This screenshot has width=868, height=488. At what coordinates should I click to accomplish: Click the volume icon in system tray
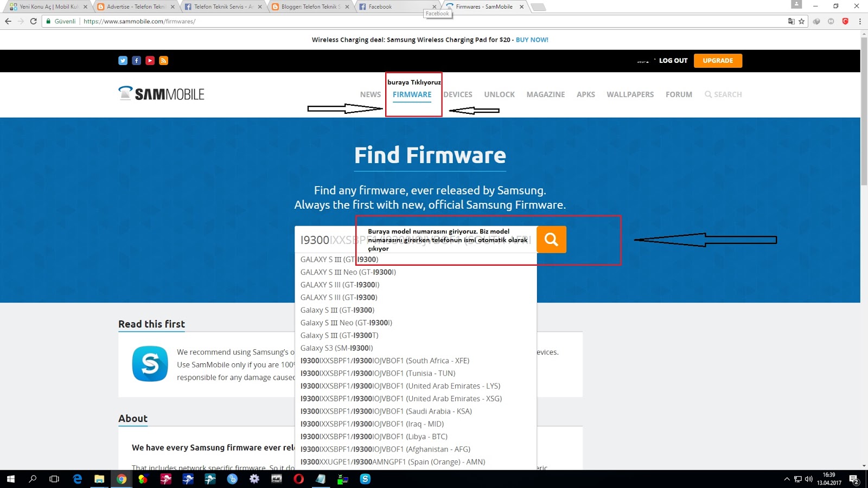[808, 479]
